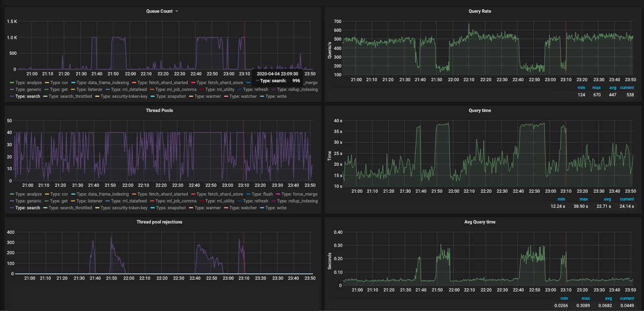
Task: Open the color picker for Type: refresh in the Thread Pools legend
Action: click(x=240, y=201)
